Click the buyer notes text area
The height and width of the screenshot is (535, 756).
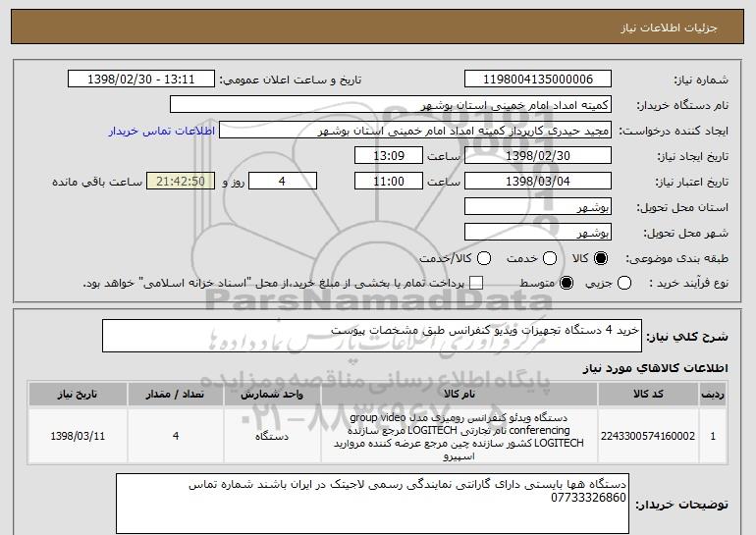(x=372, y=504)
